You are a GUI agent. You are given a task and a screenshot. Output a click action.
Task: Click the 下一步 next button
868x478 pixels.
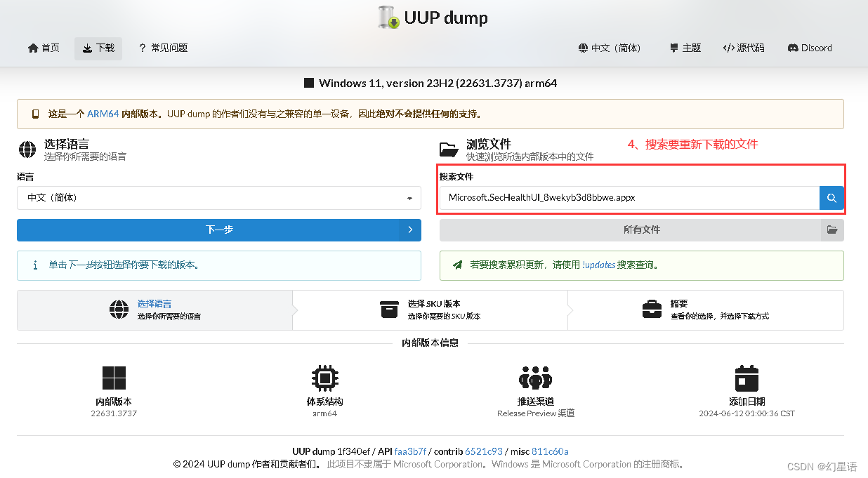click(x=219, y=230)
